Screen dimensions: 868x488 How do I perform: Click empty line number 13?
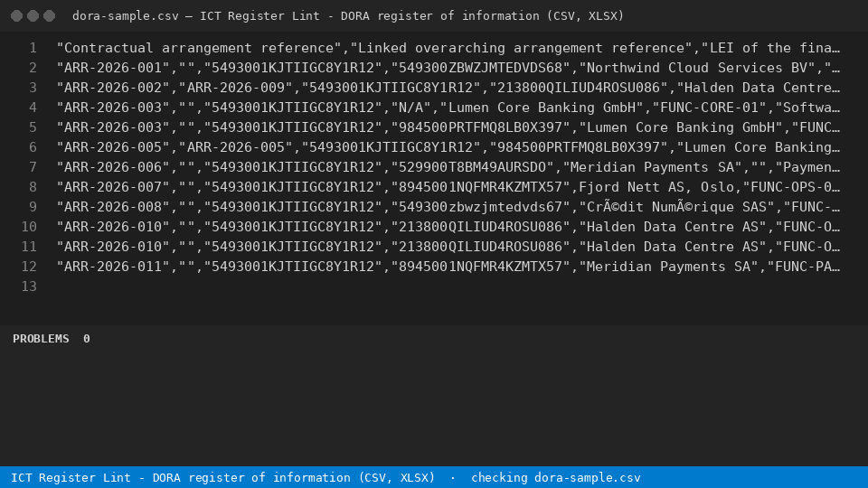click(29, 287)
